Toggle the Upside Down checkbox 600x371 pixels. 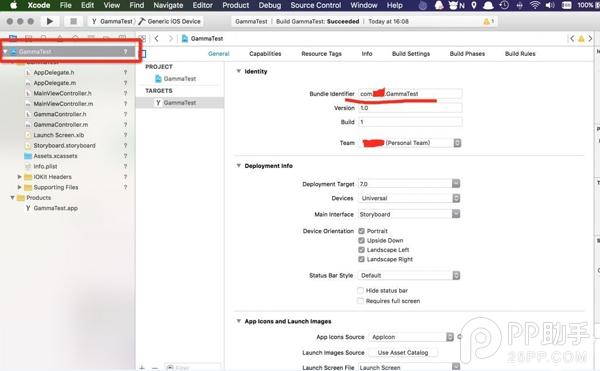click(x=361, y=241)
